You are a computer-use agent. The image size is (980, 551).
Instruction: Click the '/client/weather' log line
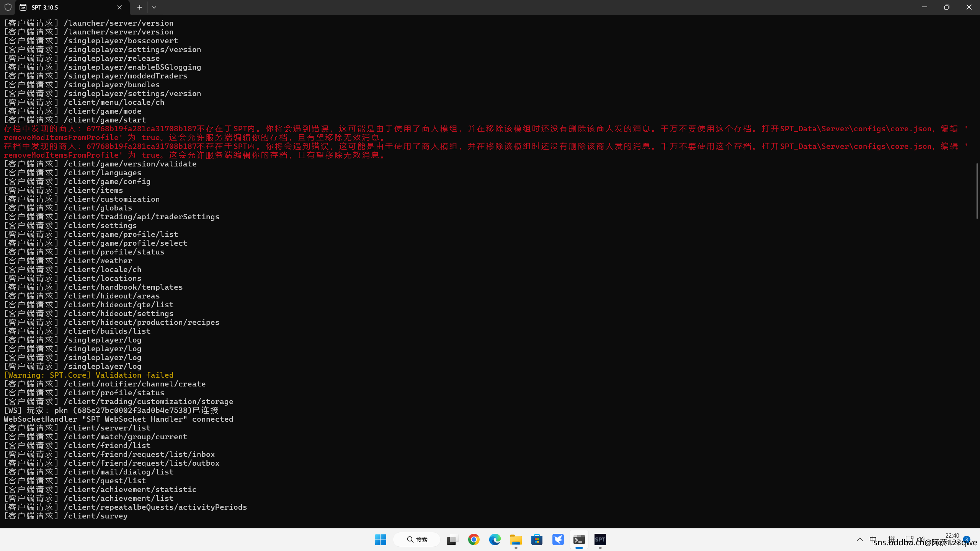click(x=68, y=261)
